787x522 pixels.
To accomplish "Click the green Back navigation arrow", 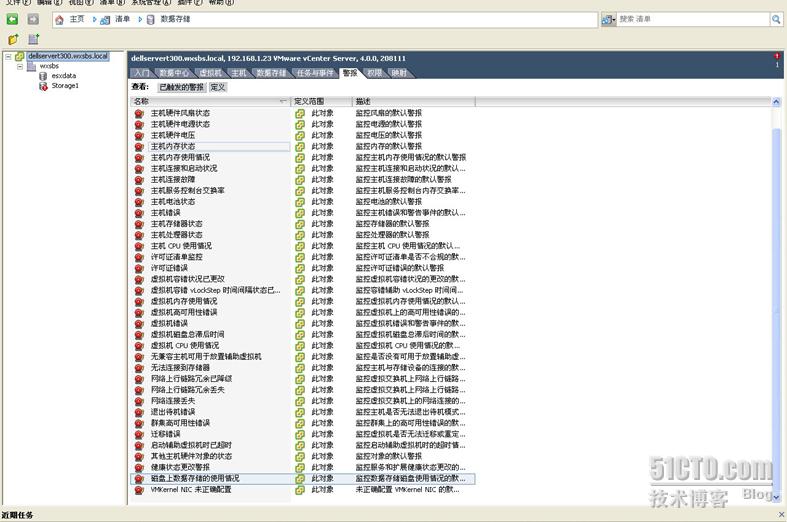I will 12,19.
